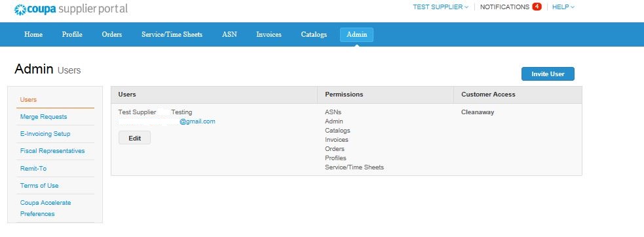Image resolution: width=644 pixels, height=237 pixels.
Task: Click the ASNs permission entry
Action: point(333,112)
